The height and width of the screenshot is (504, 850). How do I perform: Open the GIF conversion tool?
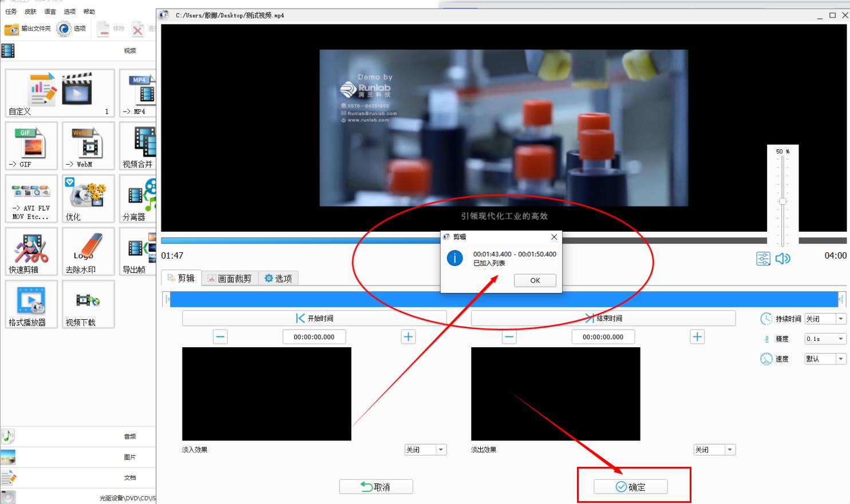(x=31, y=146)
